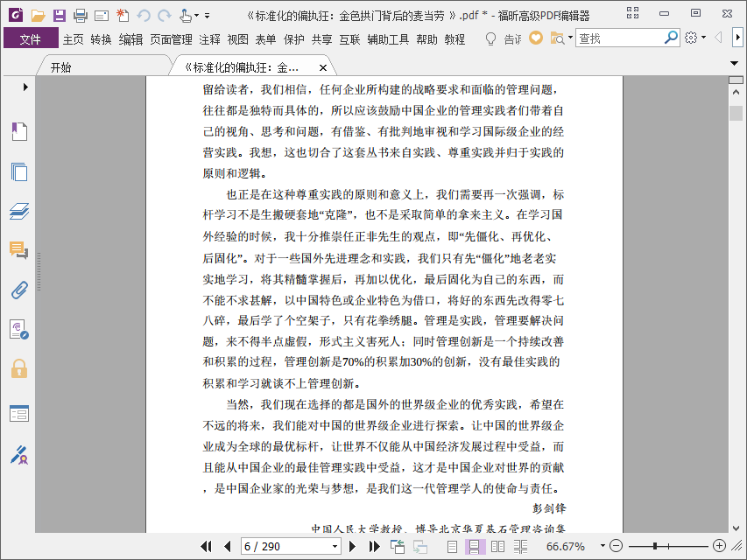
Task: Open the page number dropdown
Action: [335, 546]
